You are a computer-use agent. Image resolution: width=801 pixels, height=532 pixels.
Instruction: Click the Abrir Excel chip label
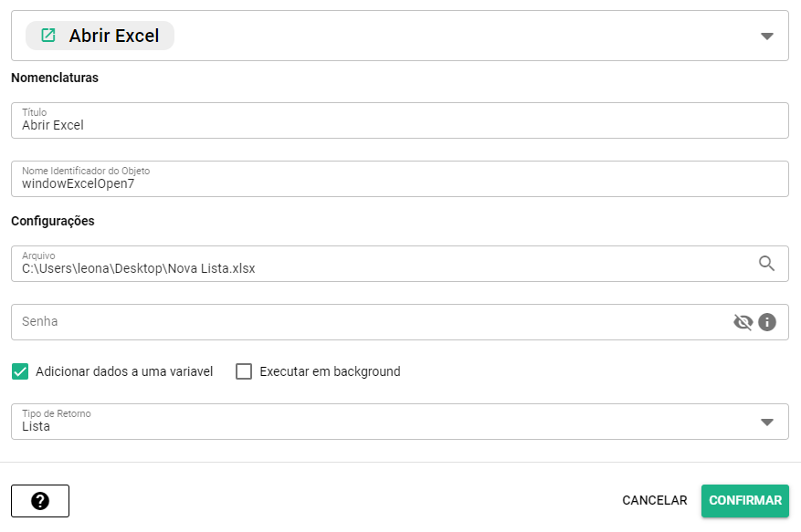[x=114, y=36]
